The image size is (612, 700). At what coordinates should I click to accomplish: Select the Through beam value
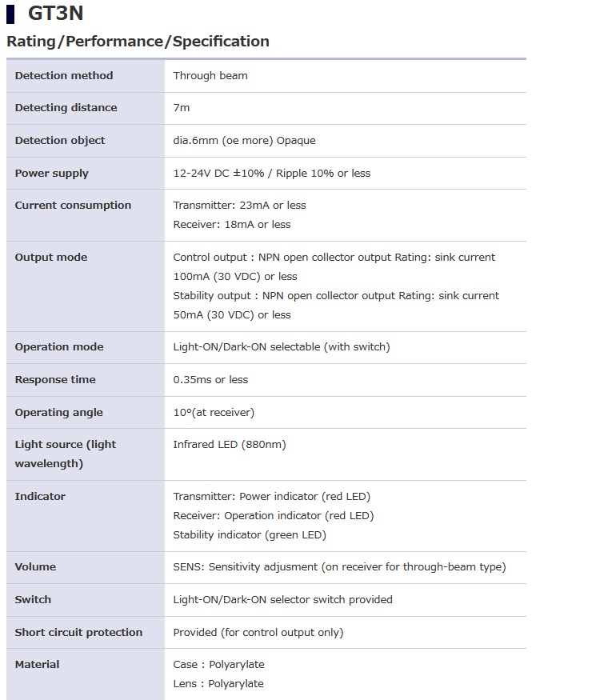coord(210,75)
